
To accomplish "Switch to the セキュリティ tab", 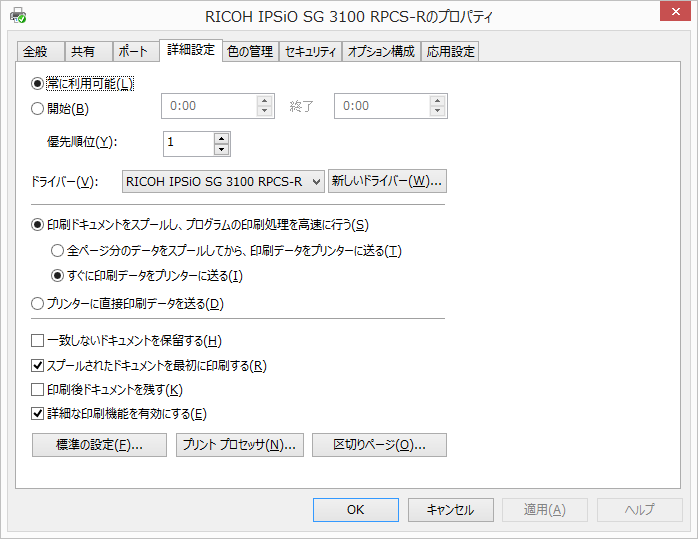I will point(310,52).
